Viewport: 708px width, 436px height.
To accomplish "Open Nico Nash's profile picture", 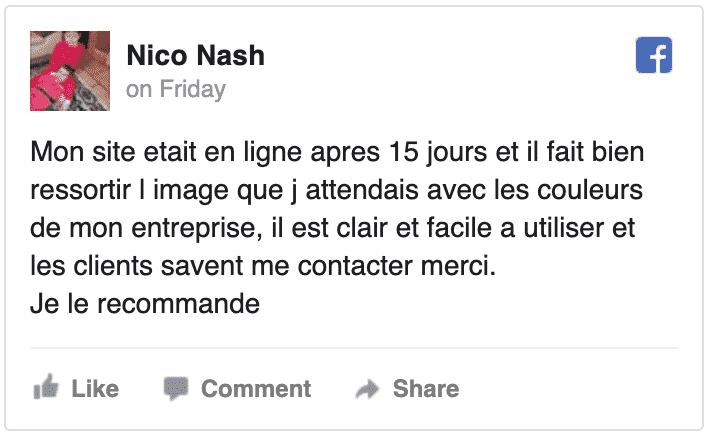I will pos(70,71).
